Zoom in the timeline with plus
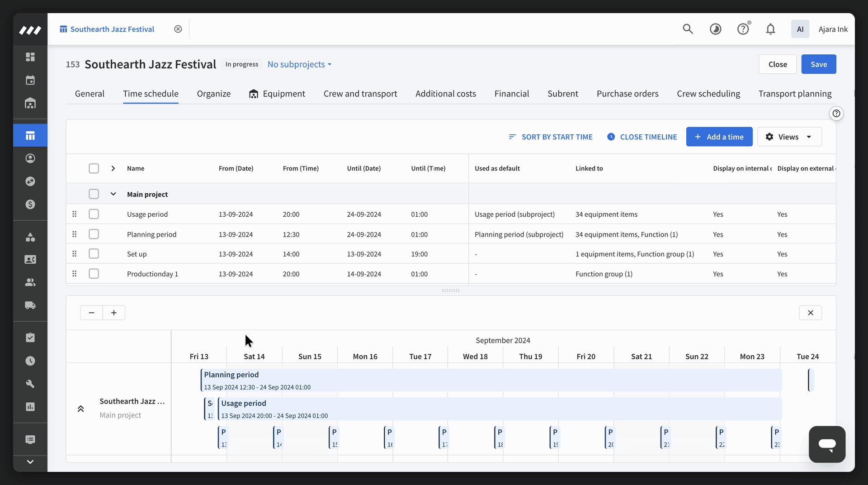 coord(114,313)
